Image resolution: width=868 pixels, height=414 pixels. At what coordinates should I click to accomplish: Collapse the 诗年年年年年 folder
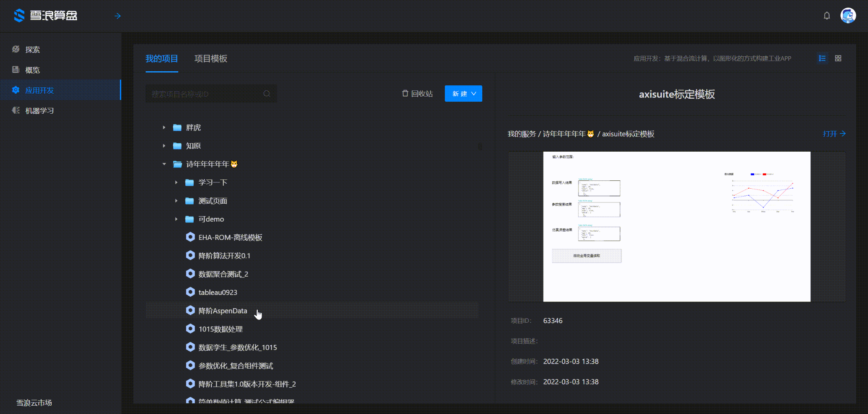pos(164,164)
